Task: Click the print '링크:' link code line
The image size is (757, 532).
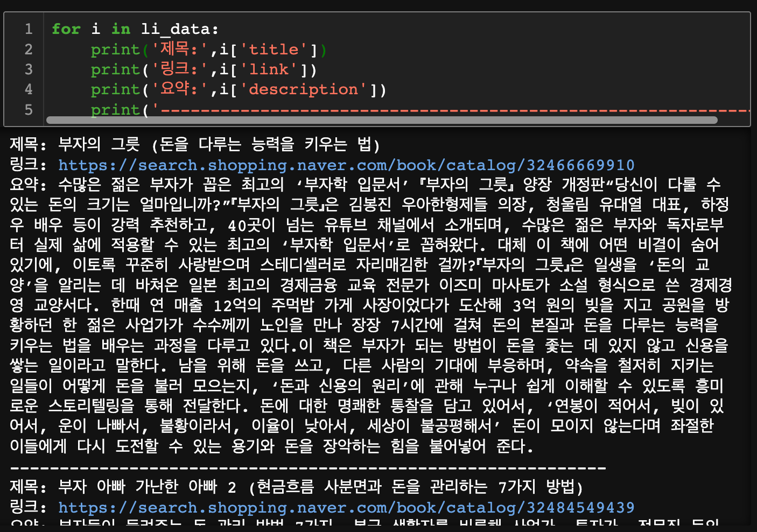Action: coord(204,69)
